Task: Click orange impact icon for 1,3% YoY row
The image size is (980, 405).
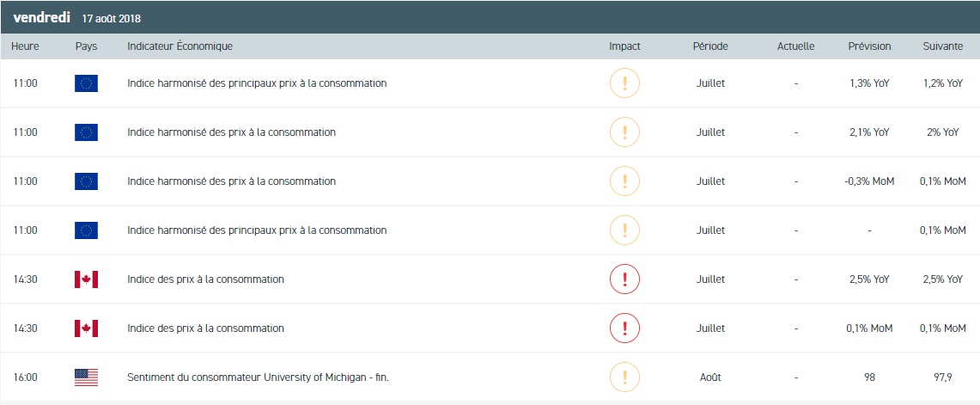Action: click(624, 83)
